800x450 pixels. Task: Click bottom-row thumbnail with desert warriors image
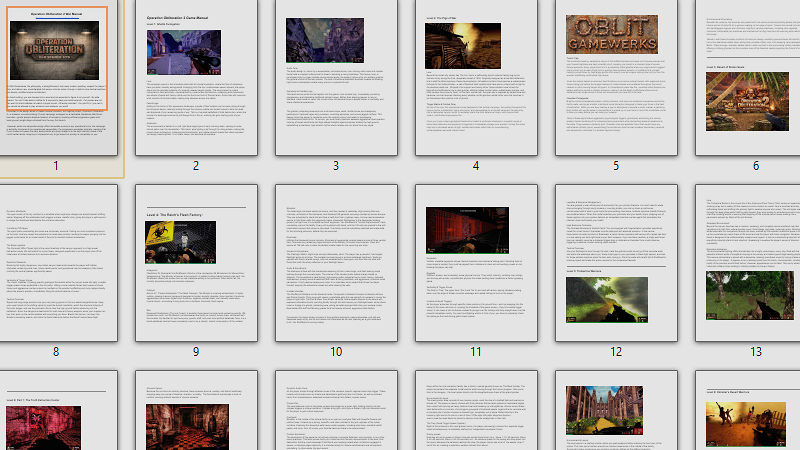point(748,410)
